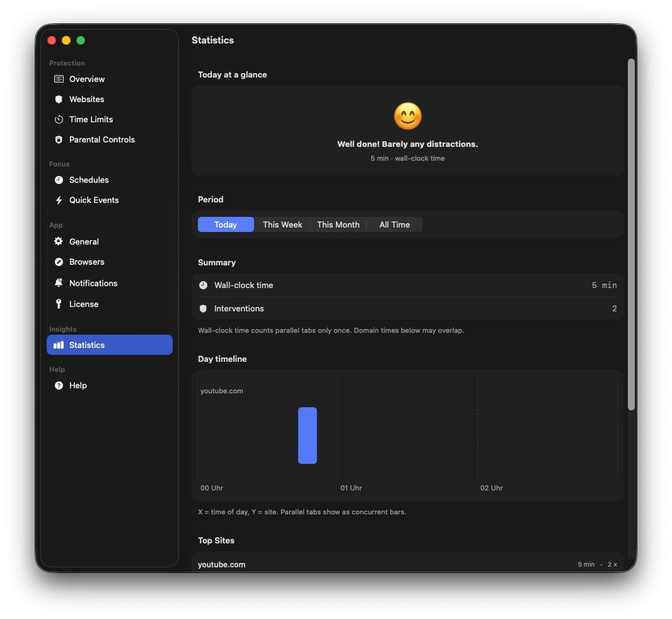The height and width of the screenshot is (619, 672).
Task: Click the Time Limits timer icon
Action: (x=59, y=119)
